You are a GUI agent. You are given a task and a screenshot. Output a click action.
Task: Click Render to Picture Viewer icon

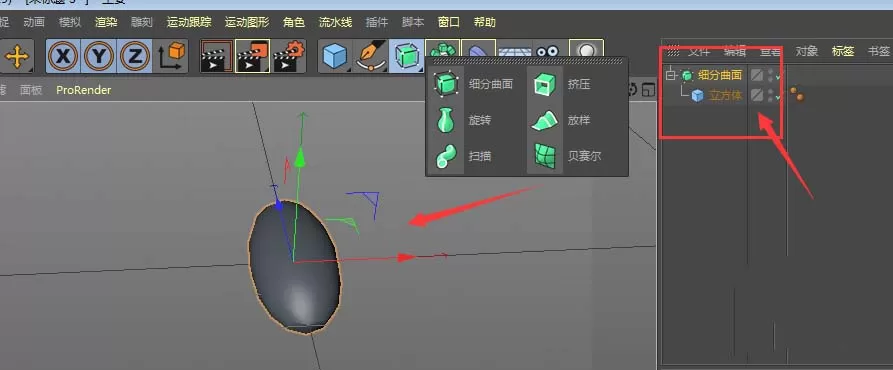click(x=253, y=56)
